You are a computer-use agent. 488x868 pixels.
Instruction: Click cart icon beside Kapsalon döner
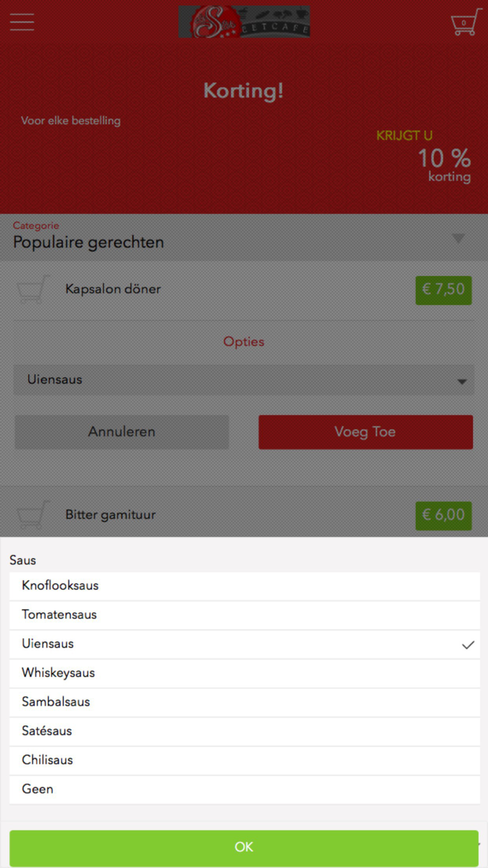coord(33,289)
